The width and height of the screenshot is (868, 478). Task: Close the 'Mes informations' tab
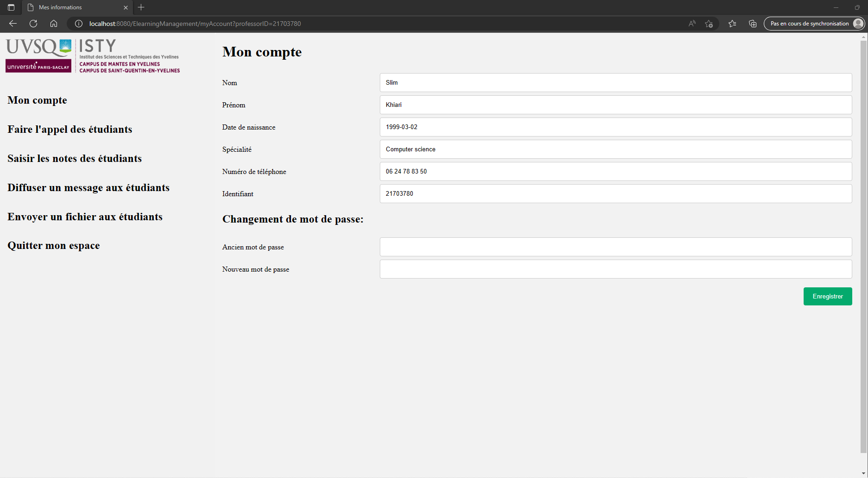[x=126, y=7]
